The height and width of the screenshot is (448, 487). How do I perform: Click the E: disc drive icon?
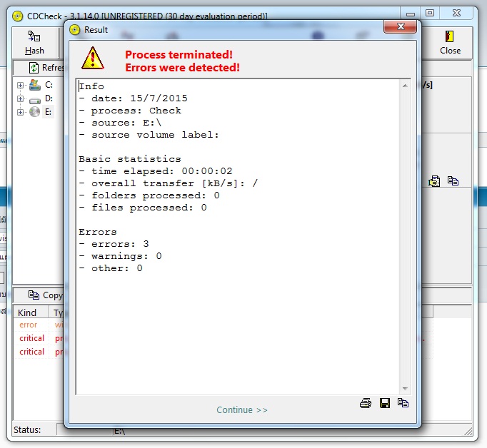coord(34,112)
